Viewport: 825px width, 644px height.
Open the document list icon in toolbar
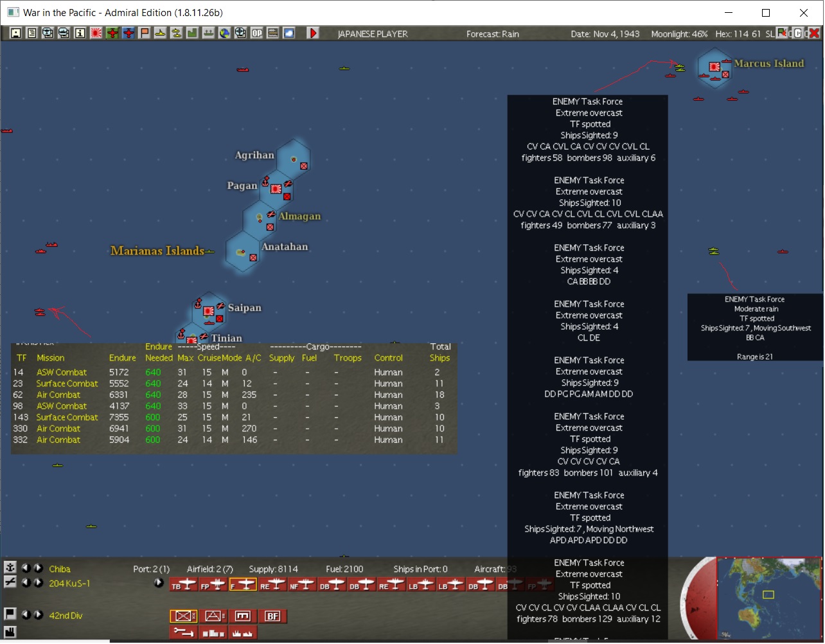click(32, 33)
